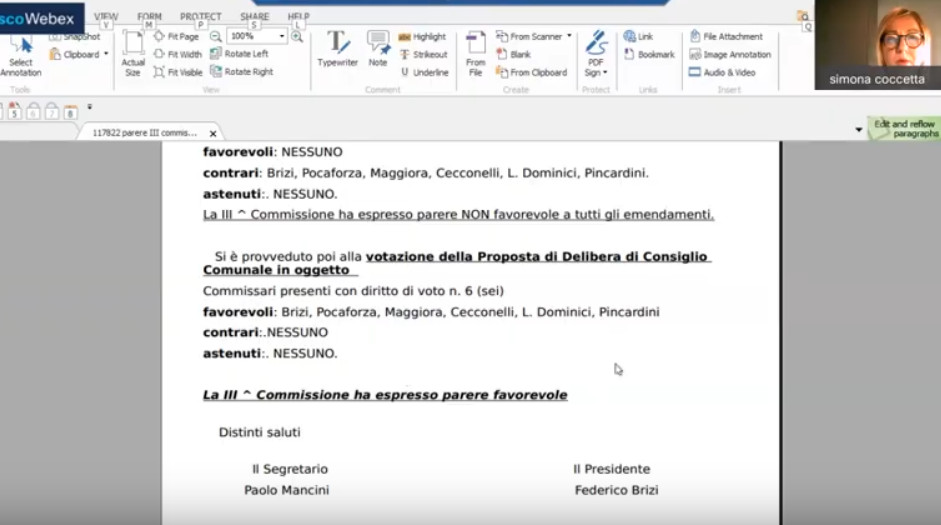Click the heading 'La III ^ Commissione ha espresso parere favorevole'

pos(385,395)
